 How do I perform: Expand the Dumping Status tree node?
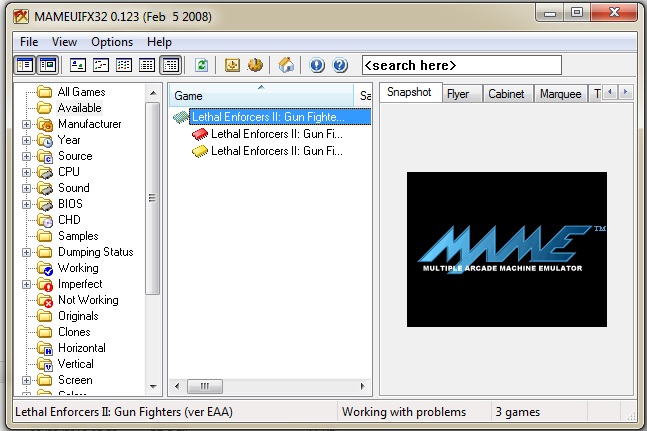pyautogui.click(x=26, y=252)
